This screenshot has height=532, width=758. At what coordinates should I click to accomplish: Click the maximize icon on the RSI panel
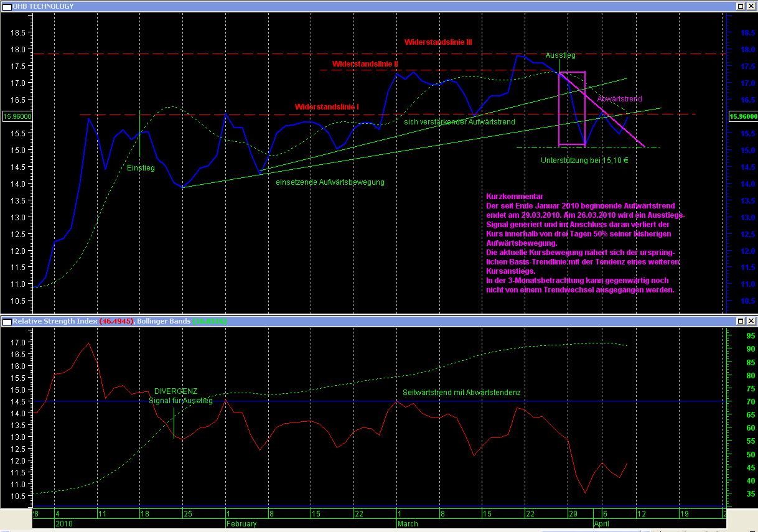[x=742, y=322]
